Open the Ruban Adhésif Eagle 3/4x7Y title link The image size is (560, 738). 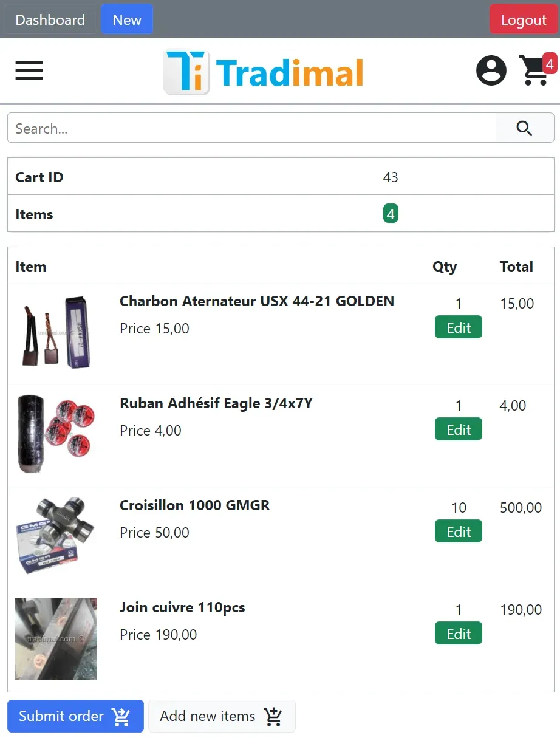tap(216, 403)
